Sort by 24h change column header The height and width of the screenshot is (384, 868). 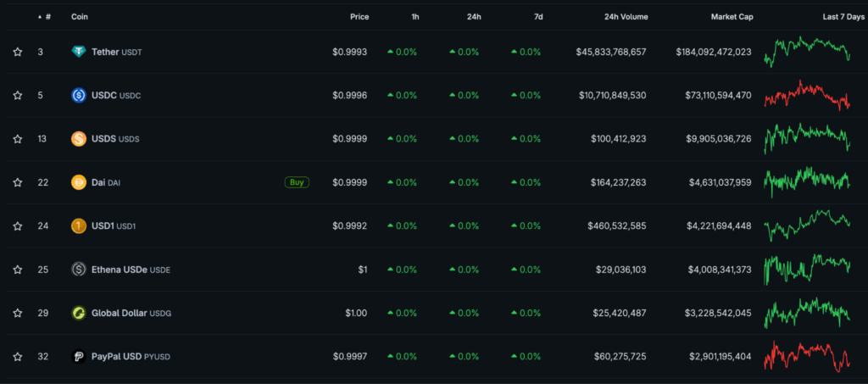(474, 17)
